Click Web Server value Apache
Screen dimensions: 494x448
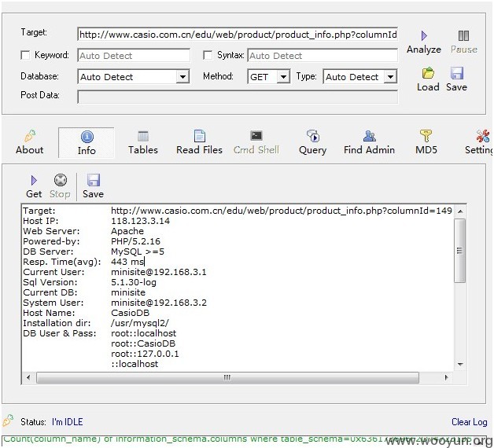point(127,231)
